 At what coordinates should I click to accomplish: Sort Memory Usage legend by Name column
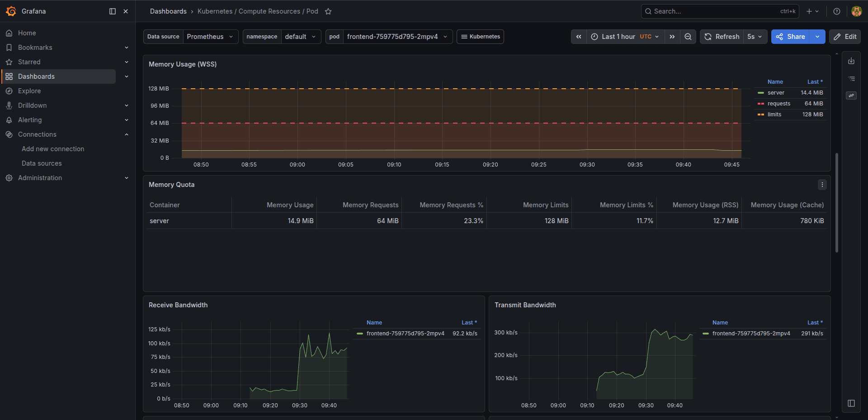click(775, 82)
